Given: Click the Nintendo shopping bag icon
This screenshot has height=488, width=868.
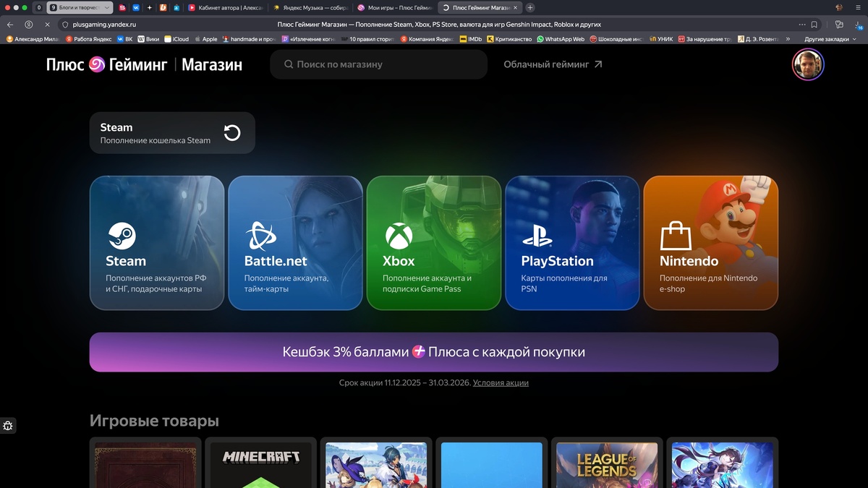Looking at the screenshot, I should (x=676, y=236).
